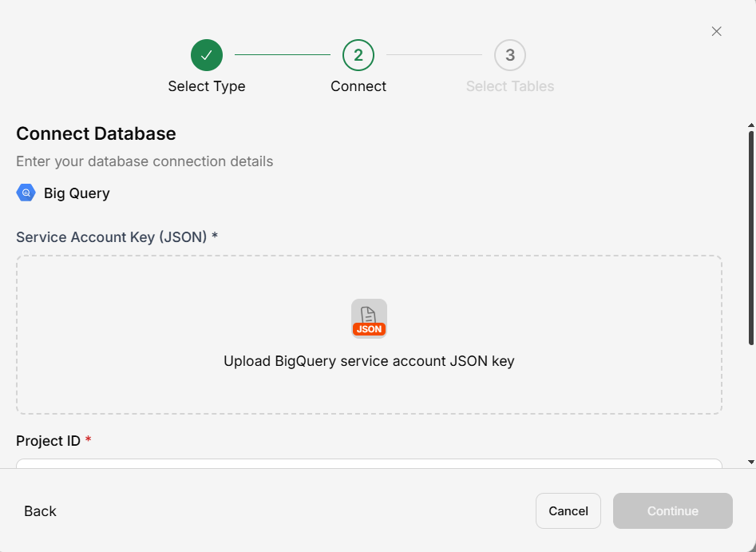Select the Connect step label
Viewport: 756px width, 552px height.
click(358, 86)
